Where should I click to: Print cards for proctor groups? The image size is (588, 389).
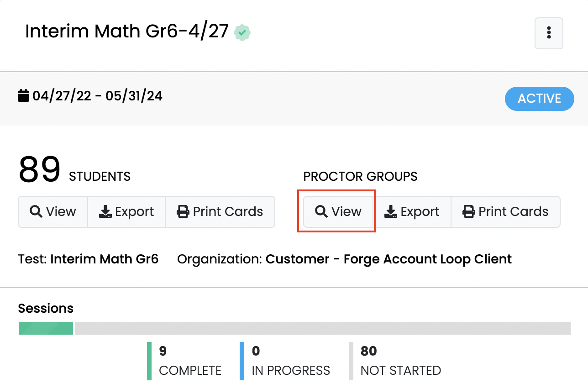pyautogui.click(x=505, y=211)
